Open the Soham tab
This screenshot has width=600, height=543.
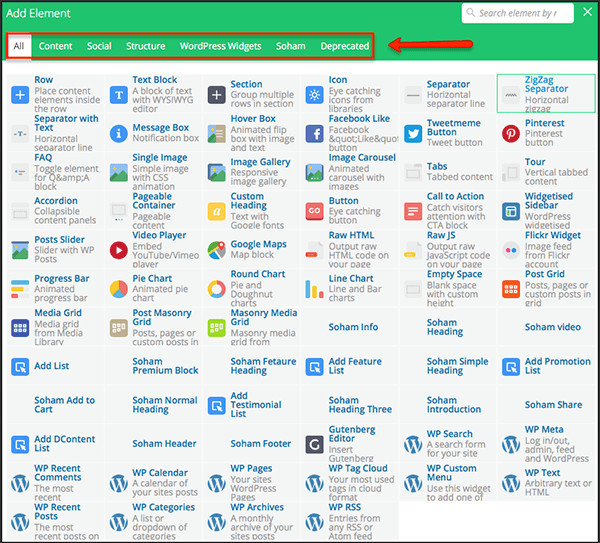click(x=291, y=46)
